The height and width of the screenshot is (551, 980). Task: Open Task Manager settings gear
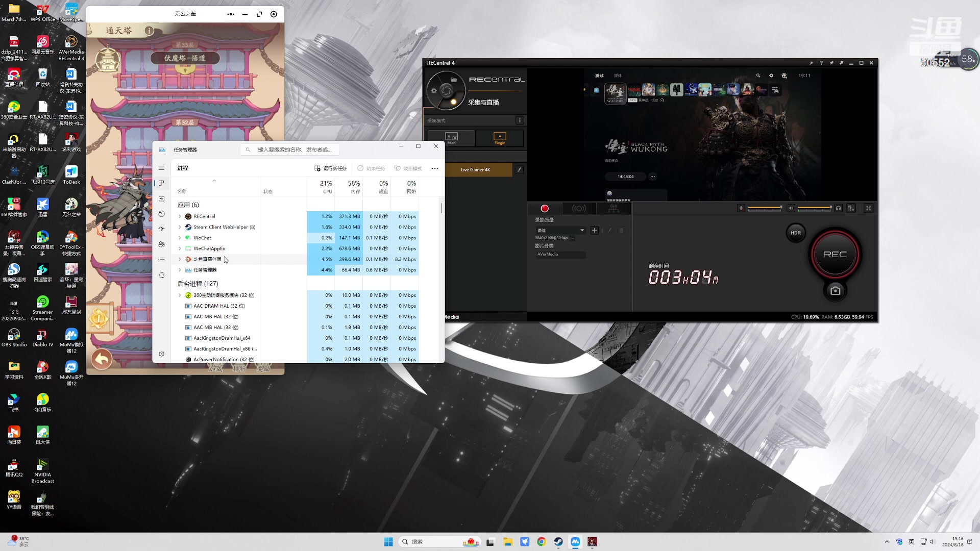point(161,354)
